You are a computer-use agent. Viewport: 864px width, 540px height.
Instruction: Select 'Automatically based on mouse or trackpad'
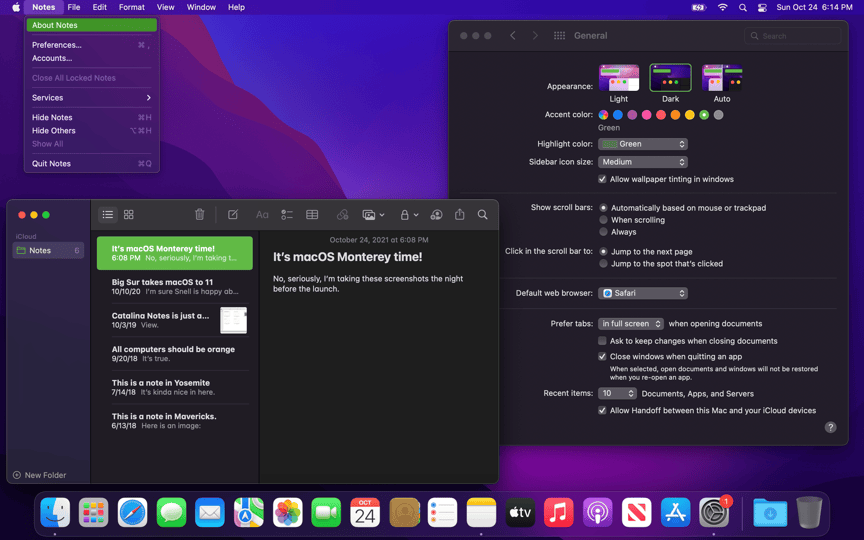[x=603, y=208]
